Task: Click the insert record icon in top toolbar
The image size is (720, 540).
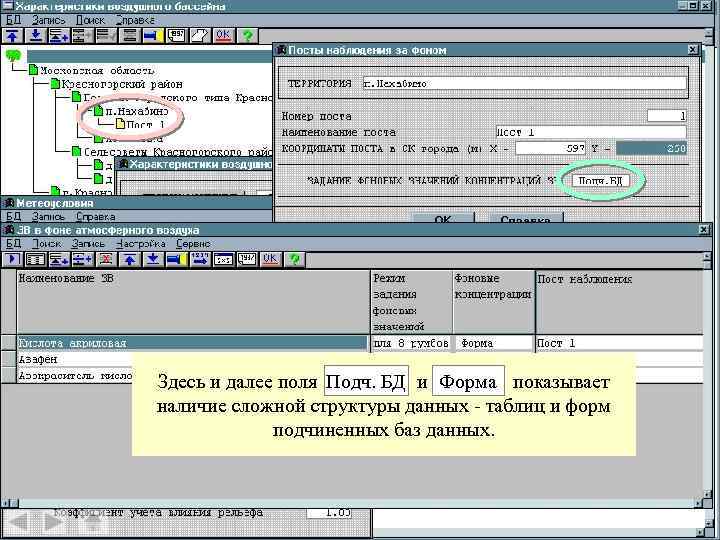Action: pos(83,35)
